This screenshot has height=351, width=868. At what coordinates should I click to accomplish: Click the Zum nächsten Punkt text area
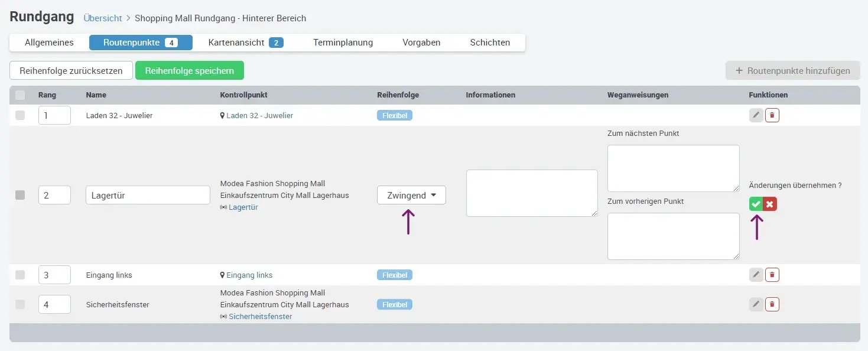coord(673,168)
